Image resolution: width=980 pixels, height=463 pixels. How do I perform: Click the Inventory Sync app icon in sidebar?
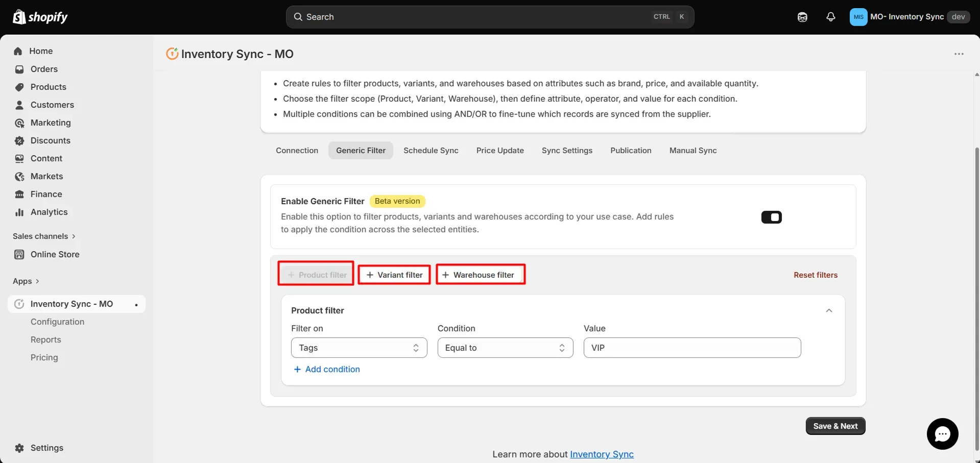(19, 304)
